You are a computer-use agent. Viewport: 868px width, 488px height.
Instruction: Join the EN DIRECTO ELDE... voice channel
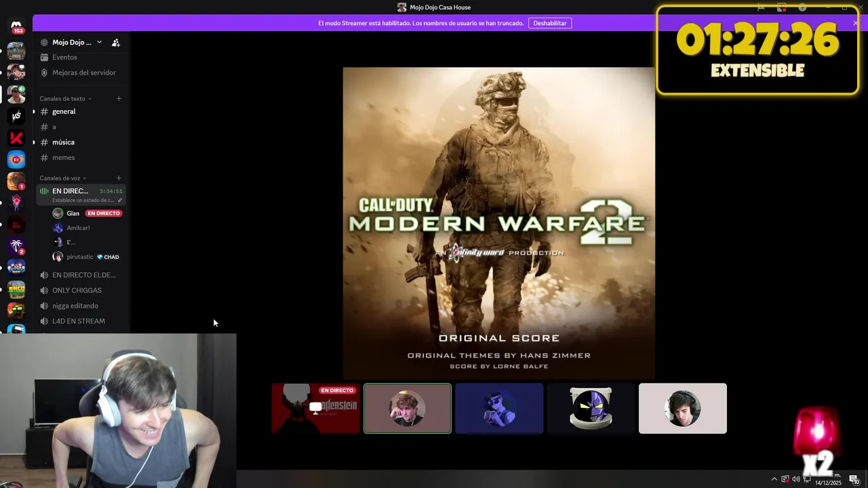(x=81, y=275)
